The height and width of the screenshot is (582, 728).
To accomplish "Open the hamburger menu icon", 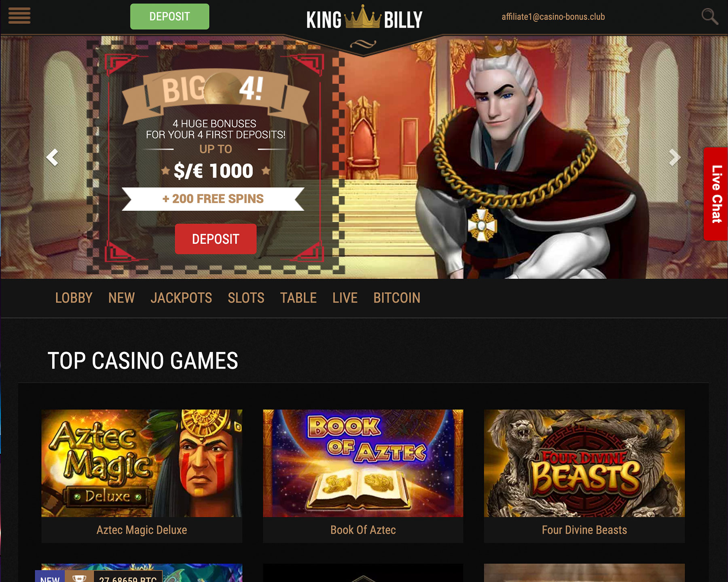I will tap(19, 16).
